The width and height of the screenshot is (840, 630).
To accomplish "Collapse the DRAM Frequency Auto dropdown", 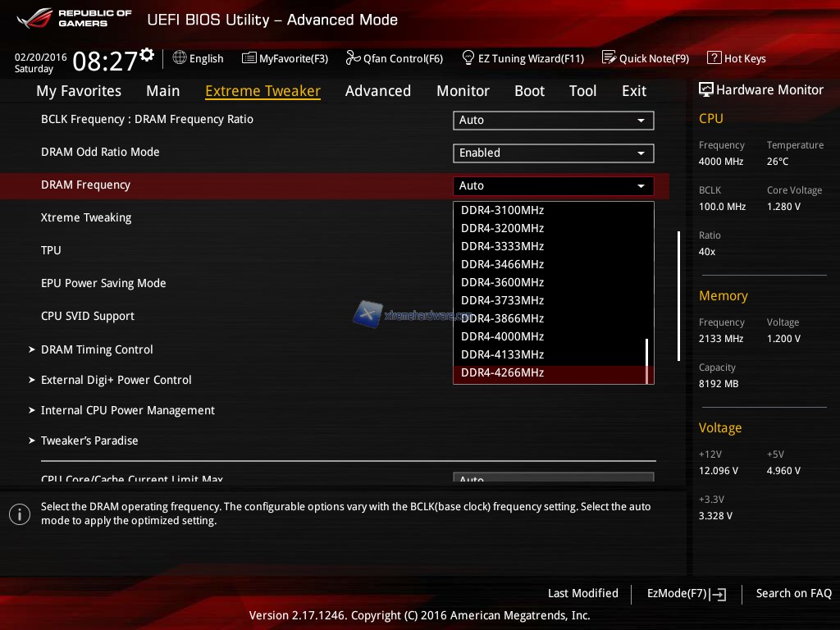I will [x=553, y=186].
